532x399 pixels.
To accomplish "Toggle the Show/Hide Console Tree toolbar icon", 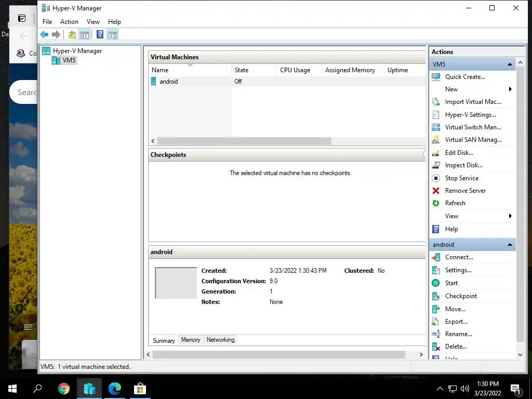I will coord(85,35).
